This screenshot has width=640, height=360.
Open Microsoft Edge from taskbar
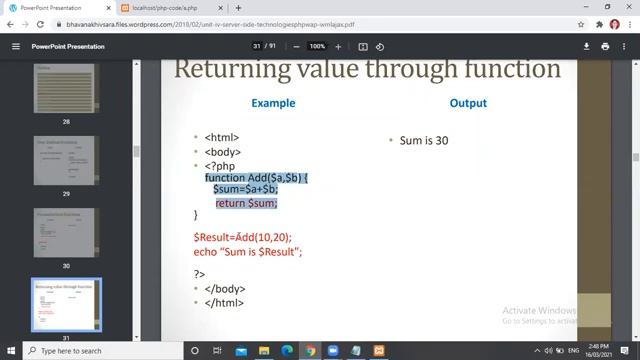[287, 351]
